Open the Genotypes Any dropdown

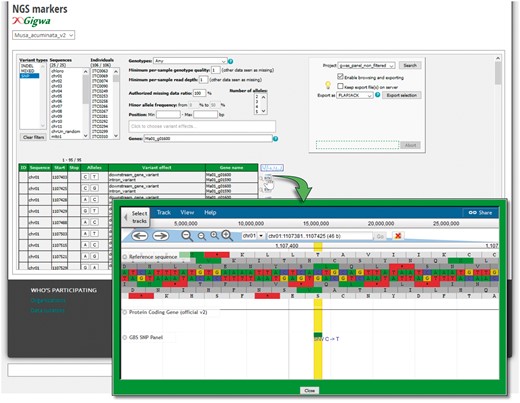tap(190, 61)
